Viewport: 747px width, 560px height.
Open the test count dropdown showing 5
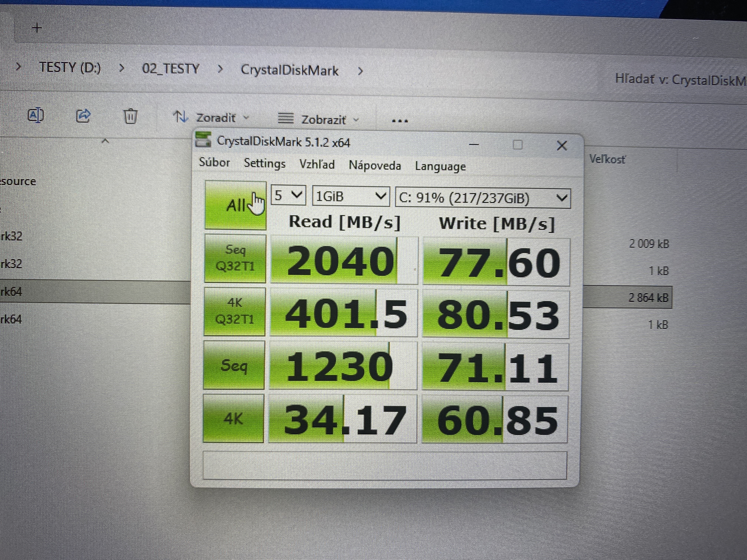pyautogui.click(x=288, y=195)
